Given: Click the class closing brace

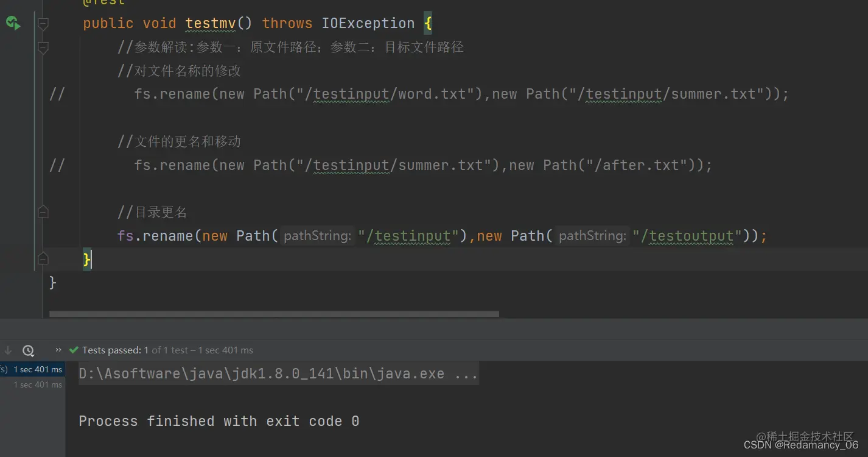Looking at the screenshot, I should (x=52, y=283).
